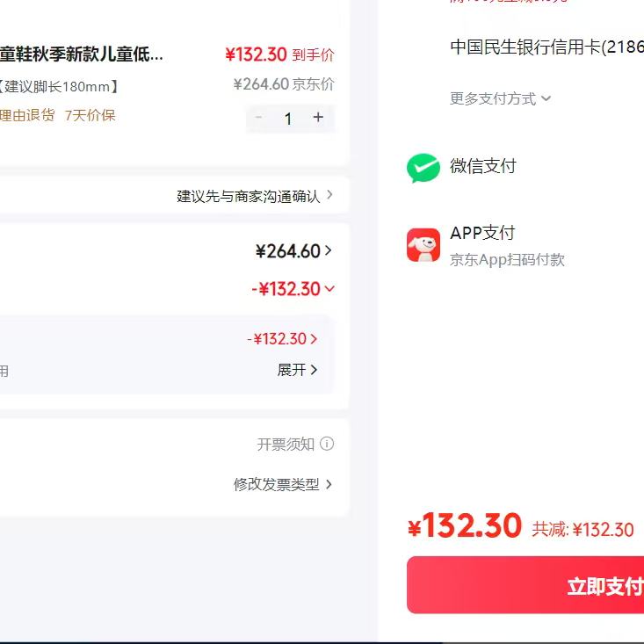644x644 pixels.
Task: Click 修改发票类型 to change invoice type
Action: point(282,484)
